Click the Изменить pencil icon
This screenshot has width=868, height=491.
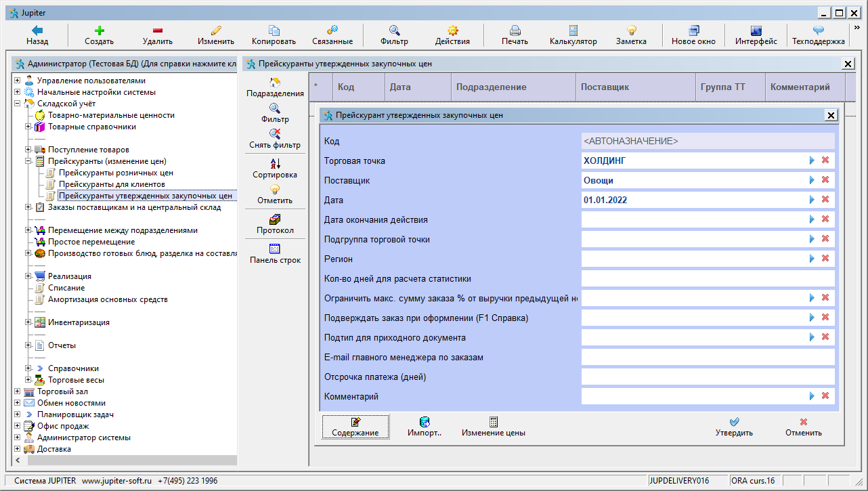(216, 30)
